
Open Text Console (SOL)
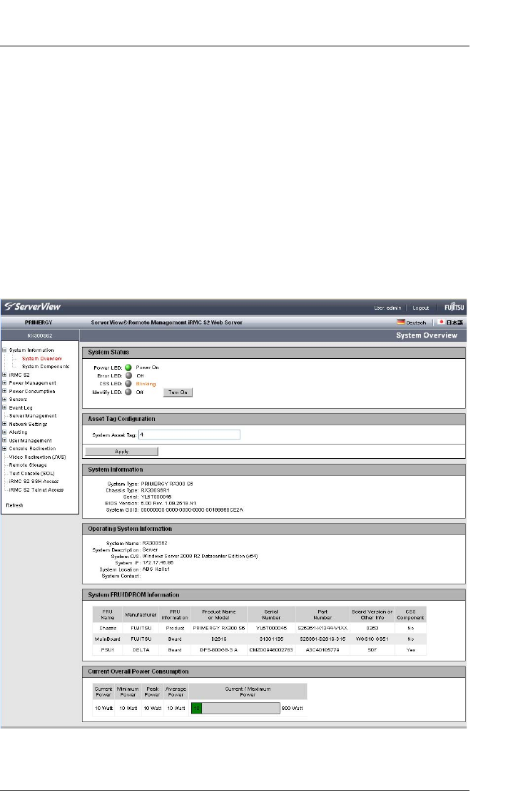[x=31, y=473]
